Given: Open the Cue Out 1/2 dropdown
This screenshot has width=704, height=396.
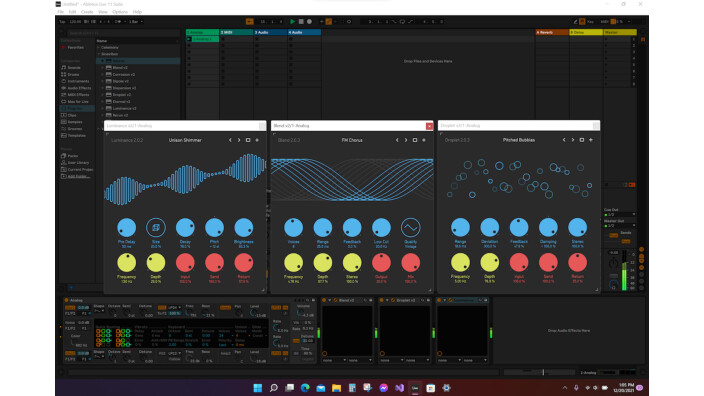Looking at the screenshot, I should coord(620,215).
